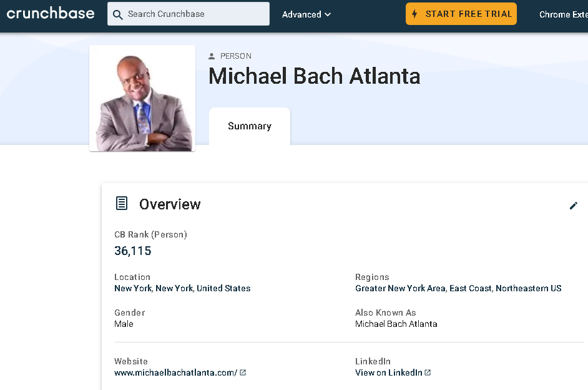Click the Overview document icon
This screenshot has width=588, height=390.
[122, 203]
